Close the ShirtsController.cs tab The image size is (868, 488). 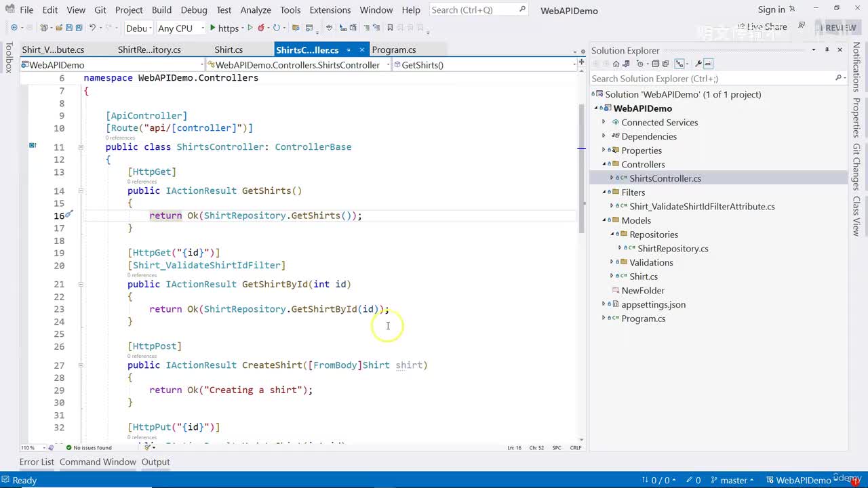click(363, 50)
